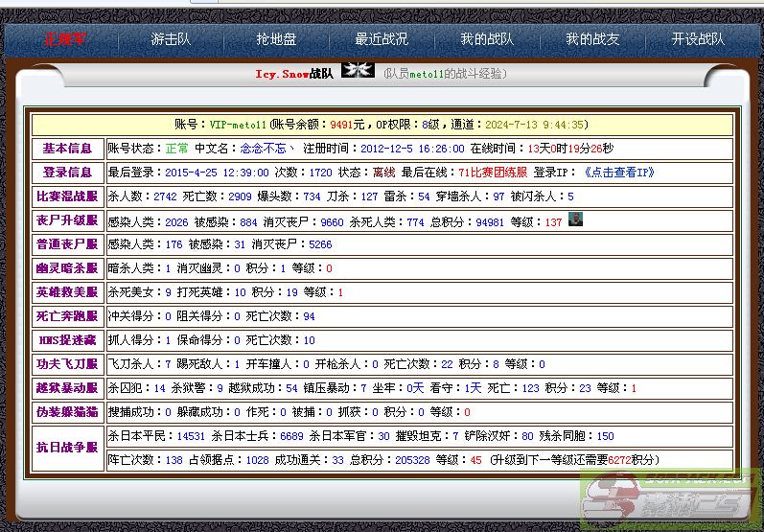Click the 《点击查看IP》 link
Screen dimensions: 764x532
[x=619, y=173]
